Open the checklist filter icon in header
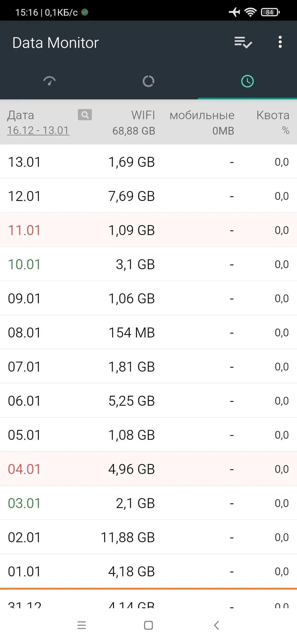Viewport: 297px width, 644px height. pos(243,42)
